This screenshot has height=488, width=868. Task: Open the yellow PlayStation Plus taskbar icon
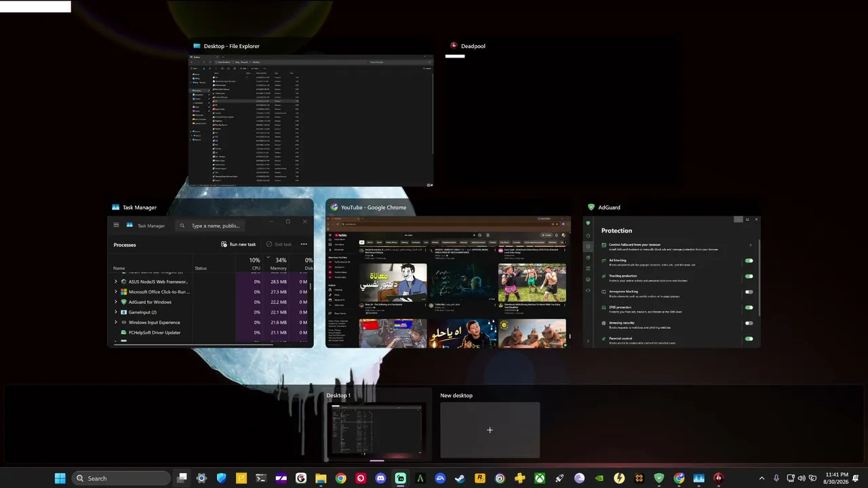pyautogui.click(x=519, y=479)
